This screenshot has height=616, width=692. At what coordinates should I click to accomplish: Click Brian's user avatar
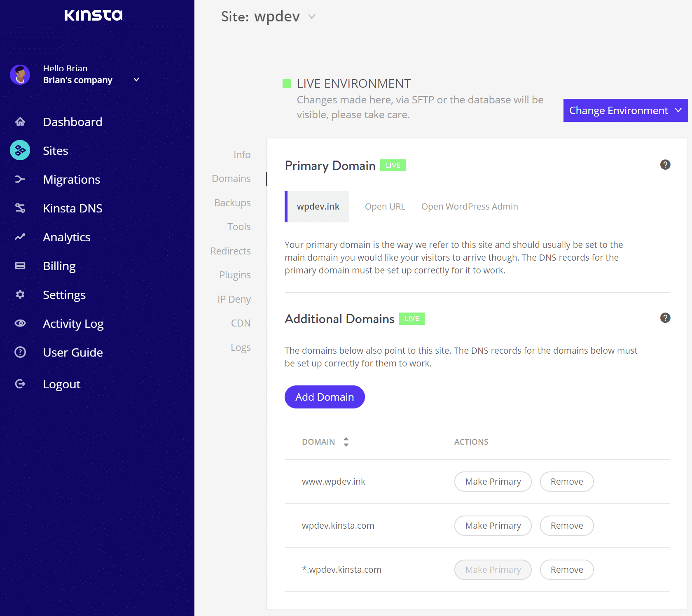point(20,75)
